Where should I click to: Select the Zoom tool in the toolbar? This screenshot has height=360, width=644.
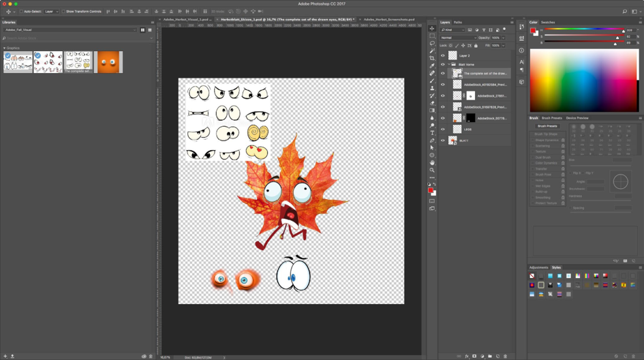click(432, 170)
